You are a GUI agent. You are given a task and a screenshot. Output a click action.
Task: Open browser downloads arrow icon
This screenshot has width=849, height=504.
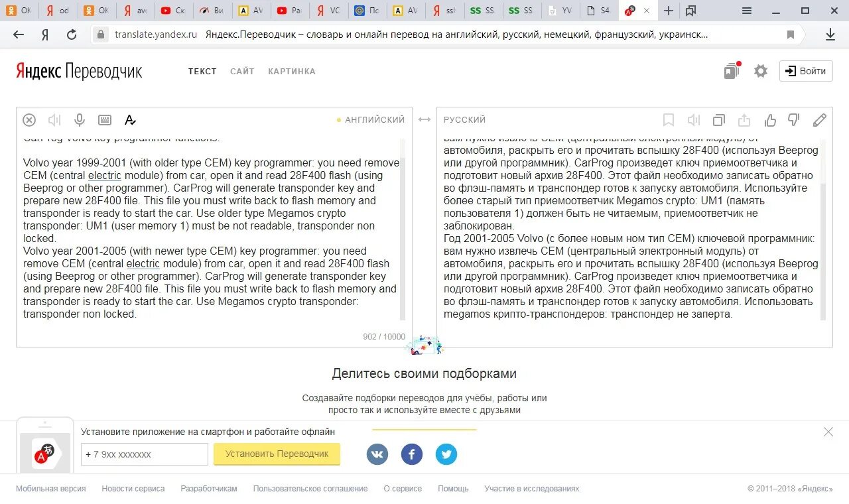[830, 34]
